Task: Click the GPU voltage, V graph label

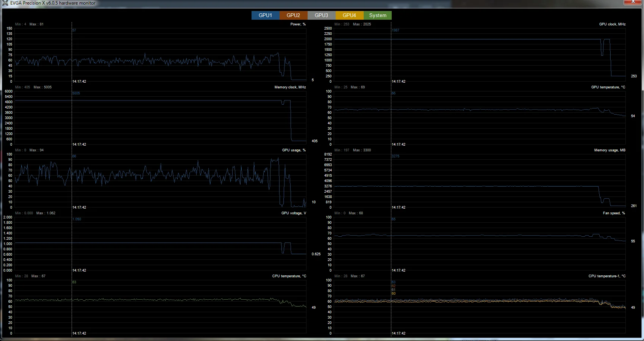Action: pos(294,213)
